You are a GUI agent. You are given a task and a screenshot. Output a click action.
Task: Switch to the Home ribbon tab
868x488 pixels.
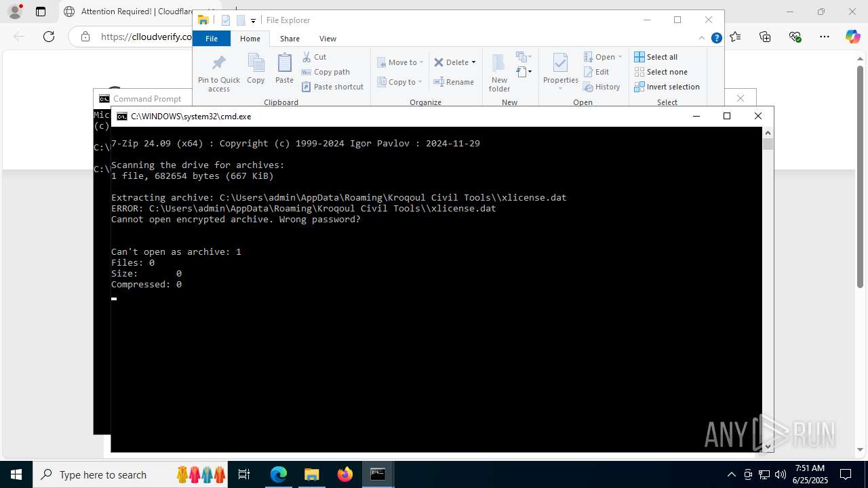tap(250, 39)
